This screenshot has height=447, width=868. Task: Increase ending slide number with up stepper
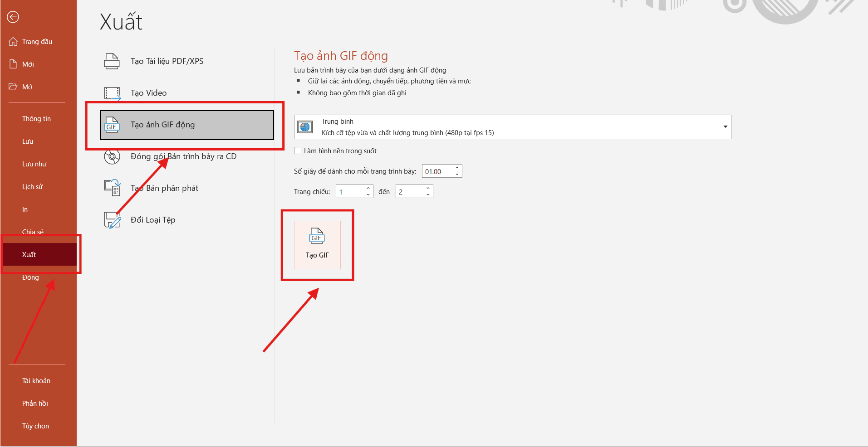click(x=427, y=188)
